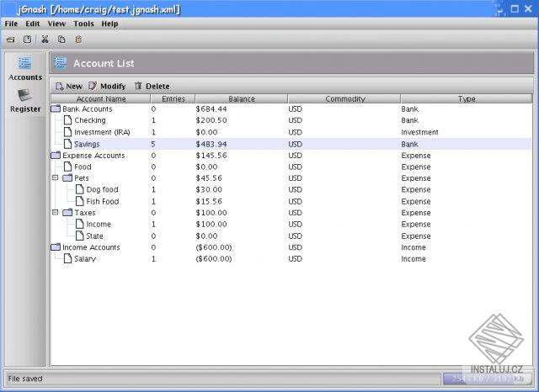Open the Help menu
Viewport: 539px width, 392px height.
[x=109, y=24]
